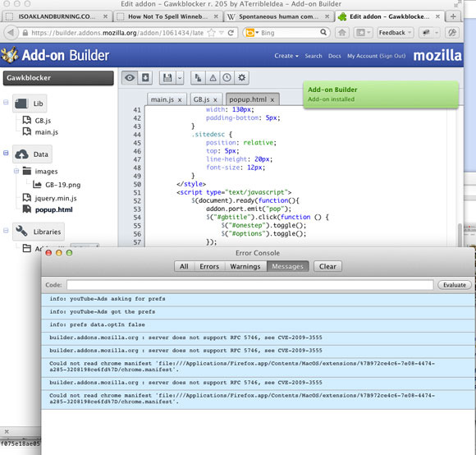Filter Error Console to Errors

[209, 266]
